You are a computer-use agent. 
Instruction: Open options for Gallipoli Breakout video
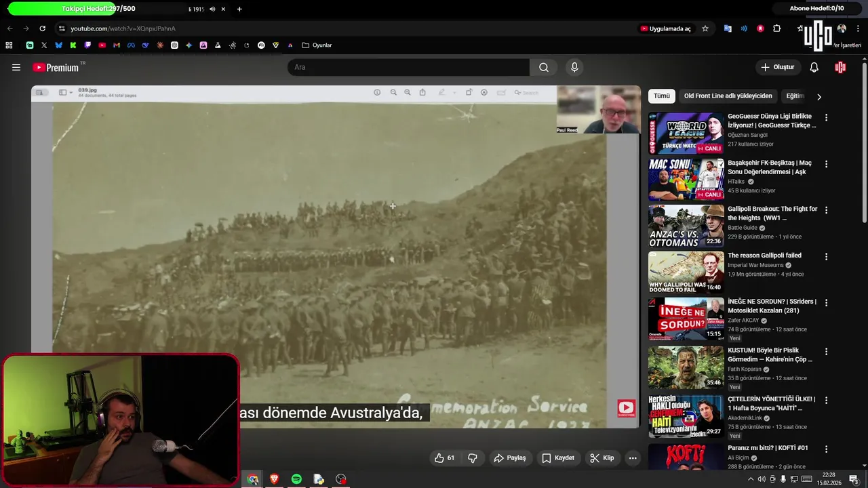tap(826, 210)
